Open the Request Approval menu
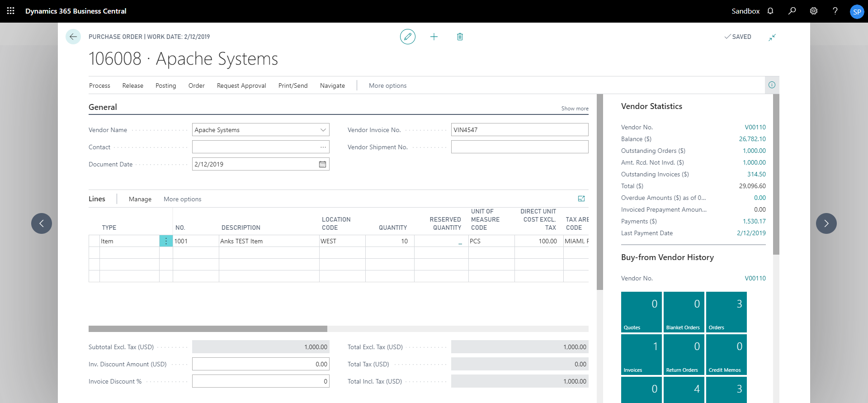 tap(241, 85)
